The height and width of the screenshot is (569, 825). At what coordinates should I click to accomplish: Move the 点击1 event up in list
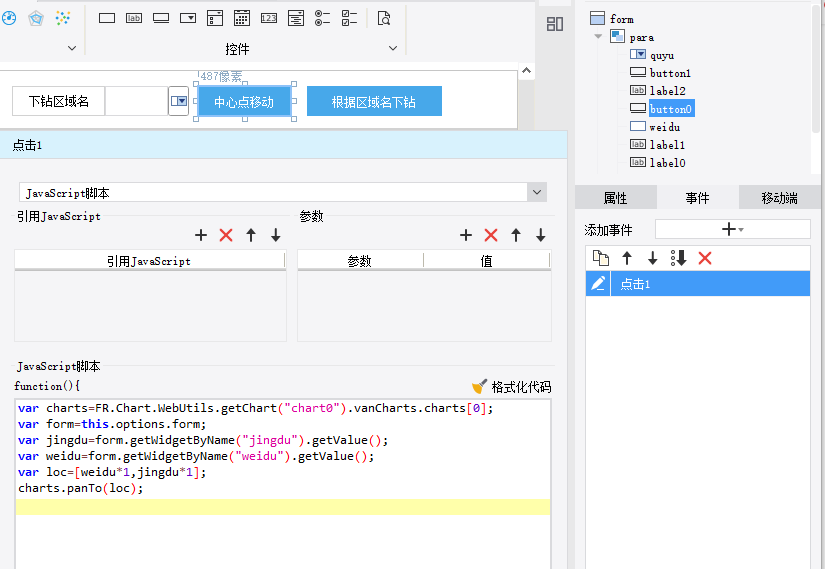tap(627, 258)
